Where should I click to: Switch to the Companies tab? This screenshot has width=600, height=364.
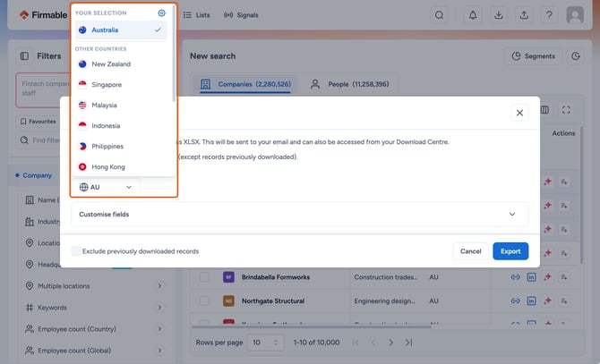click(245, 84)
